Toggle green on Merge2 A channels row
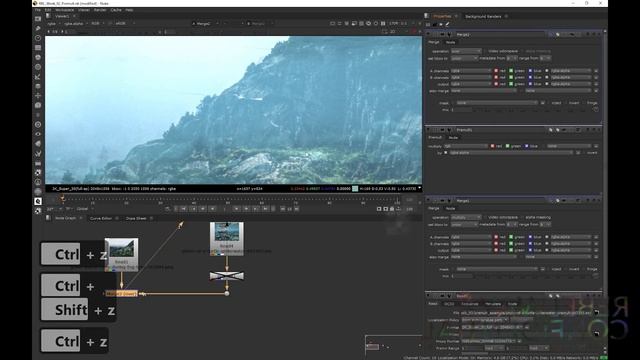The width and height of the screenshot is (640, 360). (x=511, y=71)
